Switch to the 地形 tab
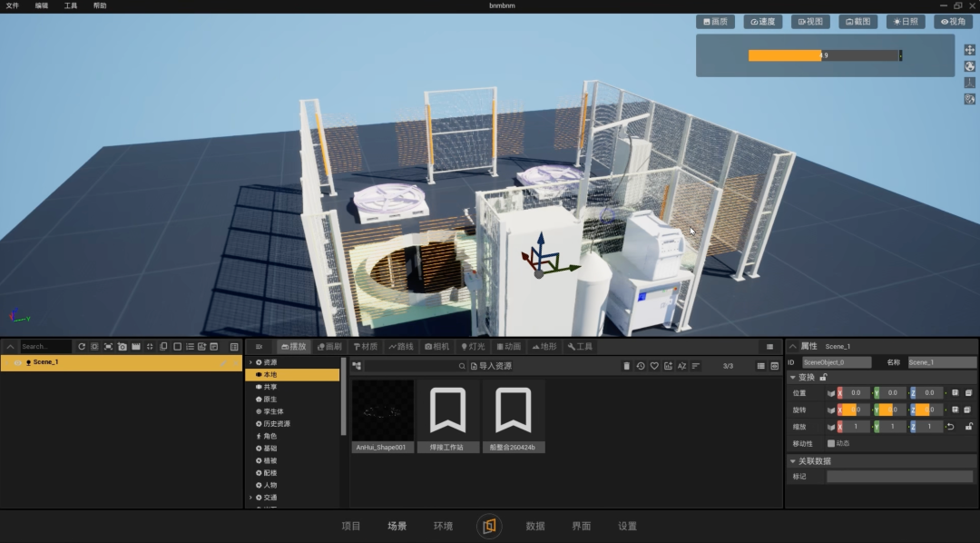 coord(544,347)
